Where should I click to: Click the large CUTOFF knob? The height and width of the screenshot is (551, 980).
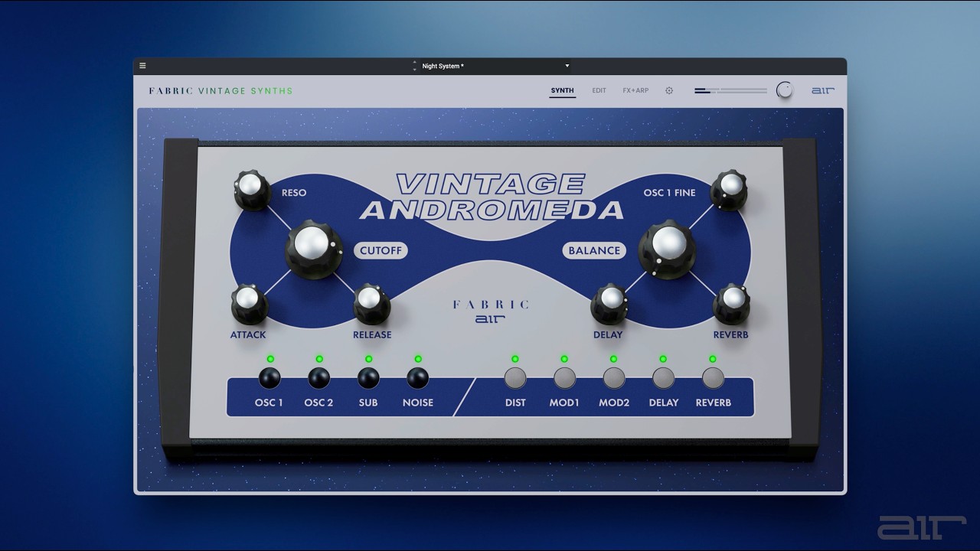click(313, 248)
